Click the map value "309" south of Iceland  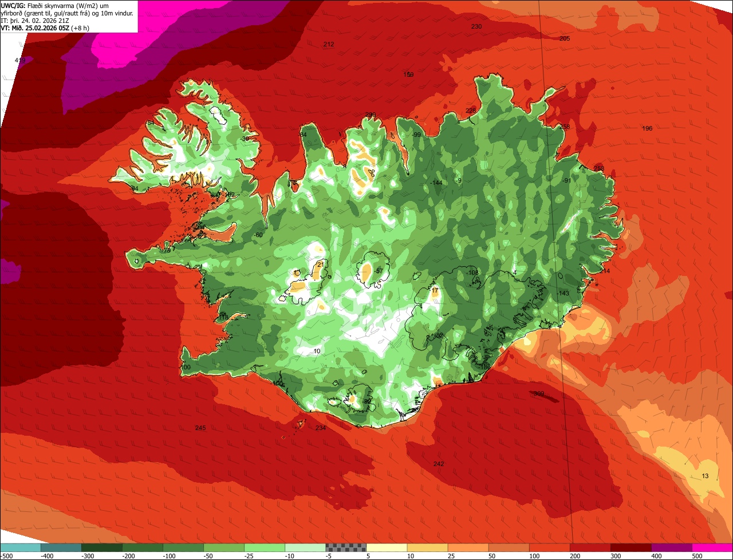[x=539, y=394]
